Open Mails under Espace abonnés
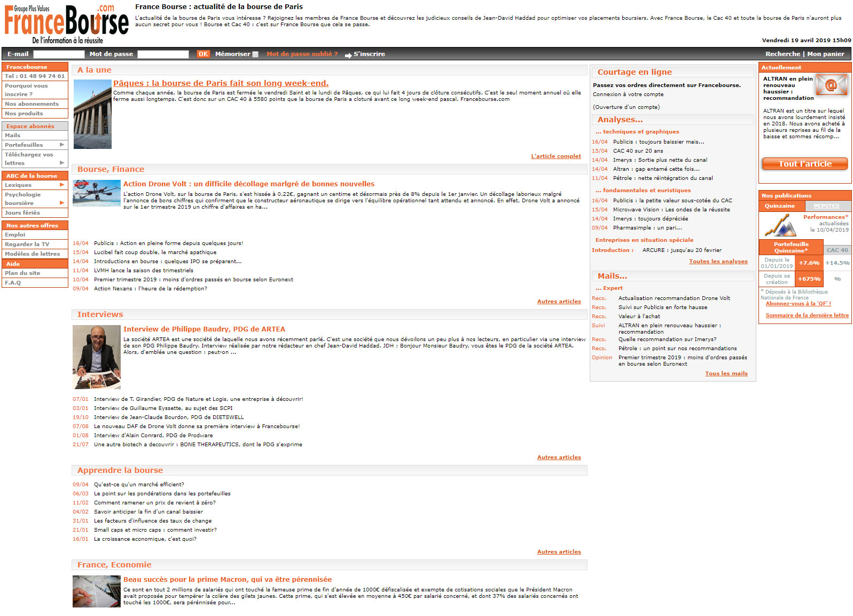 (x=35, y=136)
